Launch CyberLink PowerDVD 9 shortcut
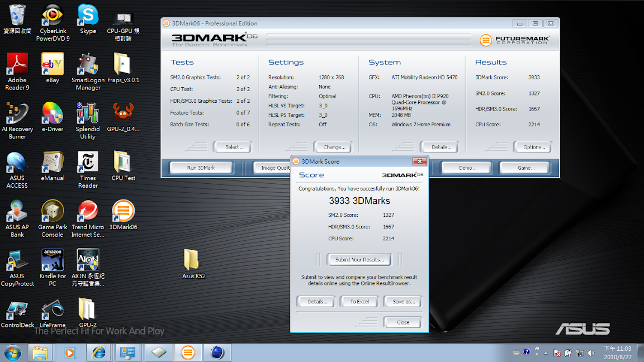 pos(53,22)
